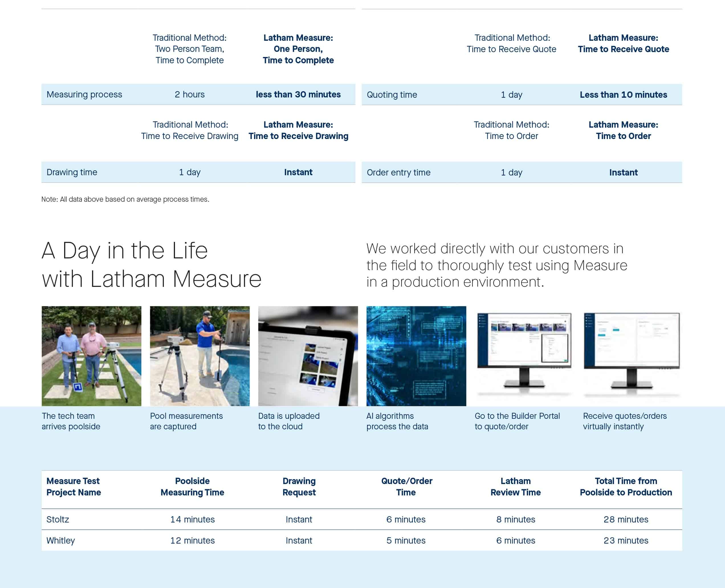Image resolution: width=725 pixels, height=588 pixels.
Task: Click the receive quotes monitor image
Action: pyautogui.click(x=632, y=352)
